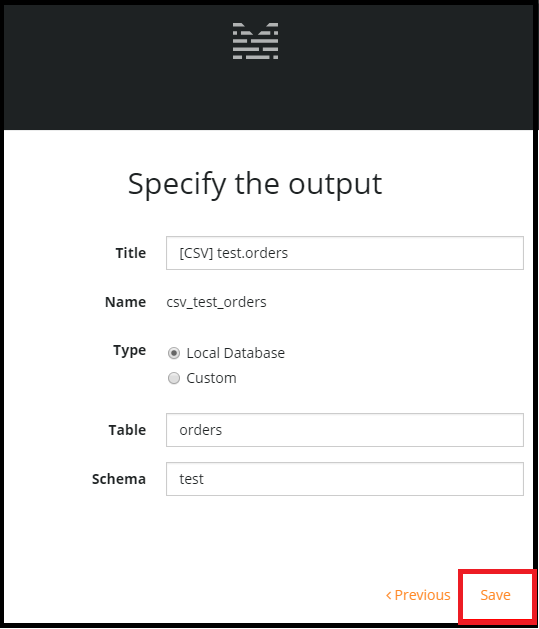Click the csv_test_orders name value
The height and width of the screenshot is (629, 539).
[216, 302]
